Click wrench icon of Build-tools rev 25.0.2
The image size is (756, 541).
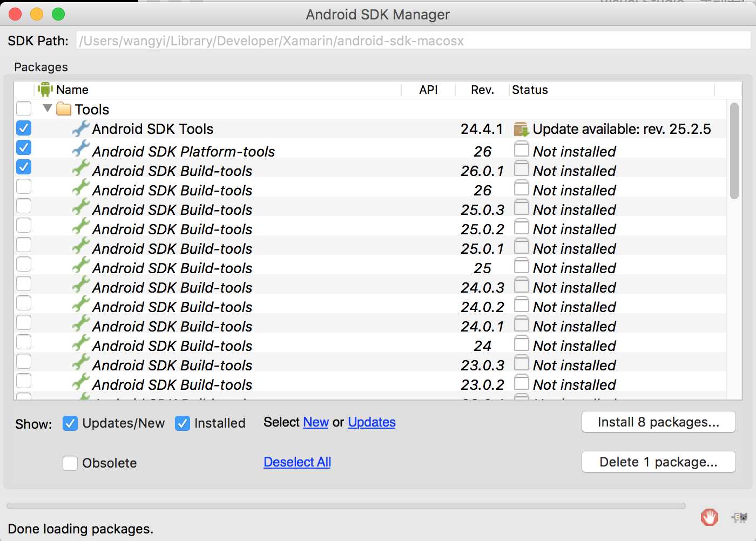point(81,226)
